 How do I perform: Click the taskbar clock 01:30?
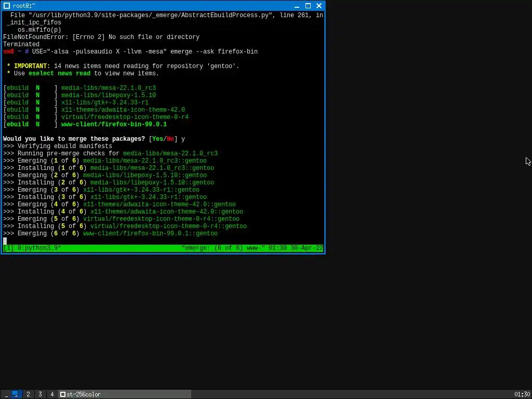pos(522,394)
